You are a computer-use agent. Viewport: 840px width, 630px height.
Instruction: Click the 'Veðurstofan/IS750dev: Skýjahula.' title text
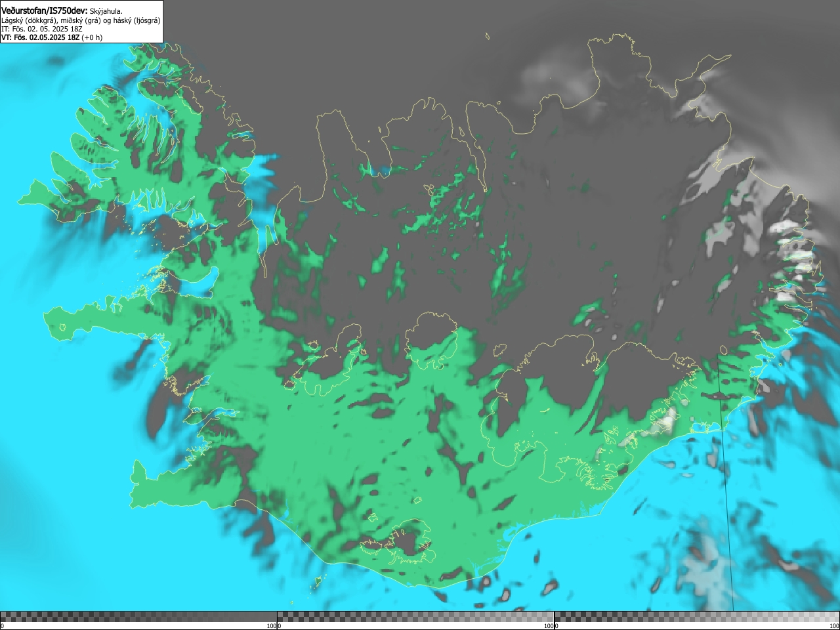[x=62, y=10]
